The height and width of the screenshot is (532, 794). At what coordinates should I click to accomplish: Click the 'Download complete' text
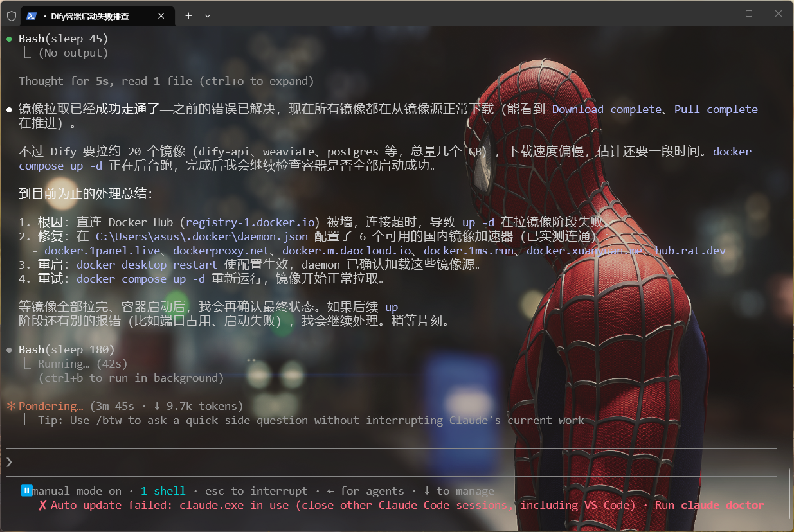[x=607, y=109]
